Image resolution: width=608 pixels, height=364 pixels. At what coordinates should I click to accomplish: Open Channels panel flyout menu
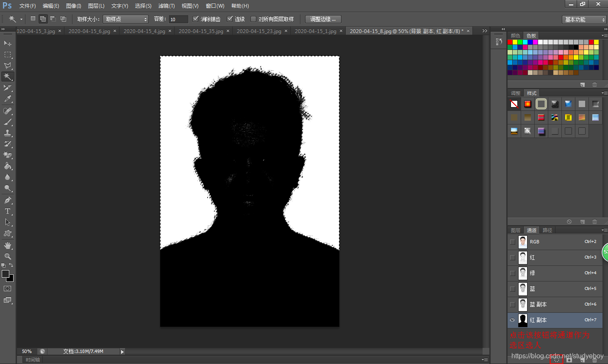coord(605,230)
